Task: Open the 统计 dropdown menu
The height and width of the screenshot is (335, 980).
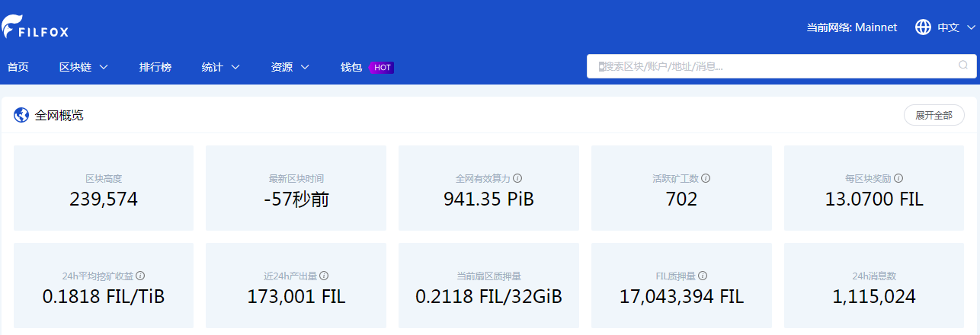Action: [220, 67]
